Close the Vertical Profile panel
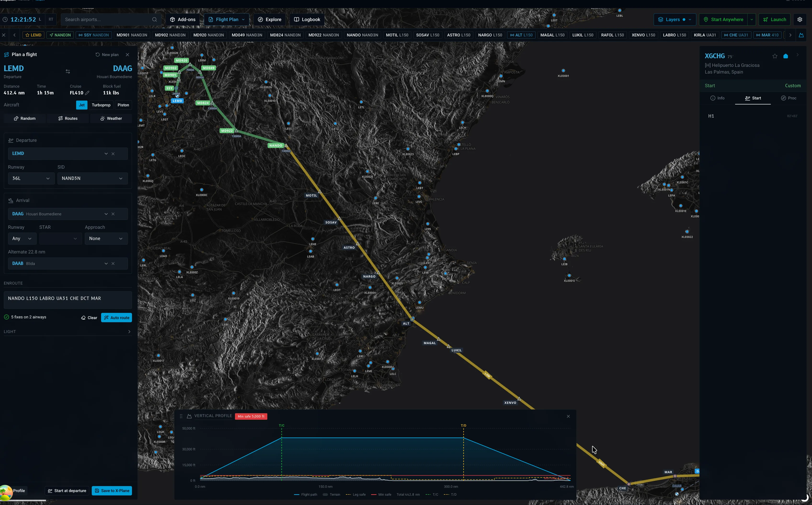Image resolution: width=812 pixels, height=505 pixels. pos(568,416)
